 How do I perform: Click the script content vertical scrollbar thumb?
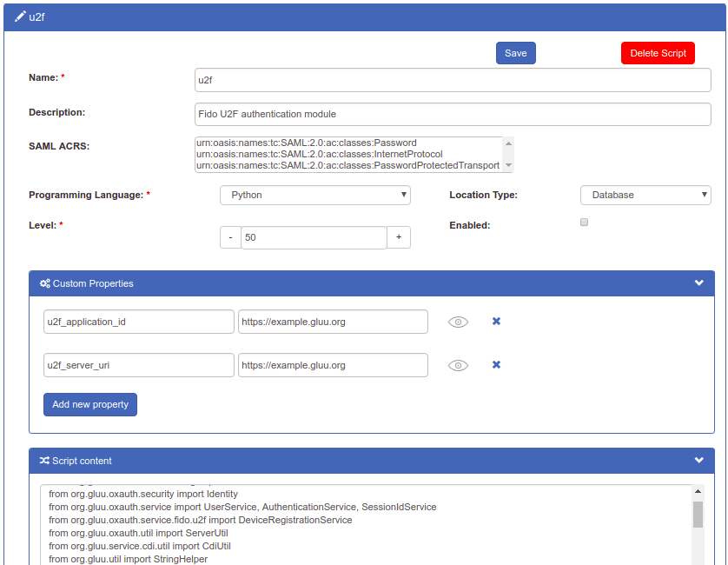(698, 515)
